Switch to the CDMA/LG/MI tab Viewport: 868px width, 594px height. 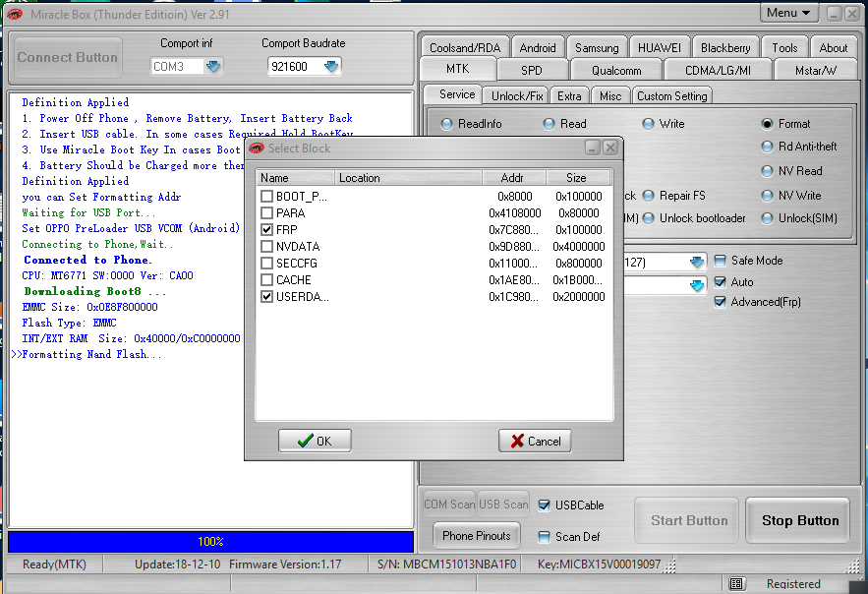click(718, 70)
